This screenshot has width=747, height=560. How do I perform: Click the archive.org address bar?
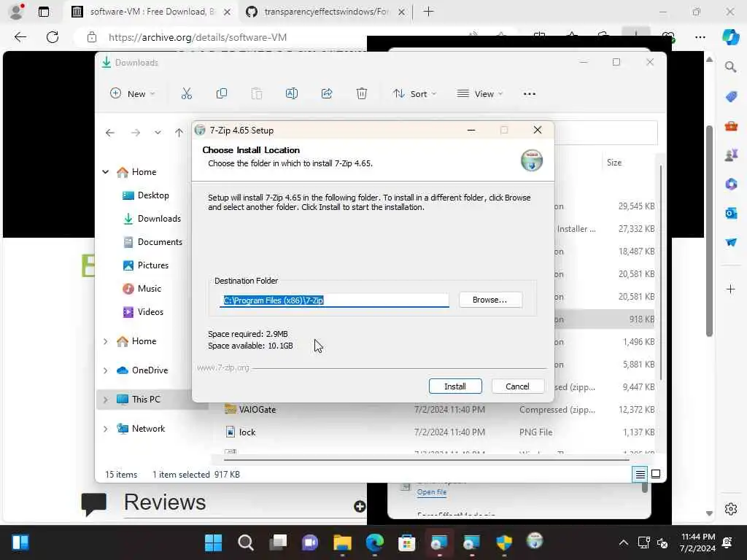click(197, 37)
